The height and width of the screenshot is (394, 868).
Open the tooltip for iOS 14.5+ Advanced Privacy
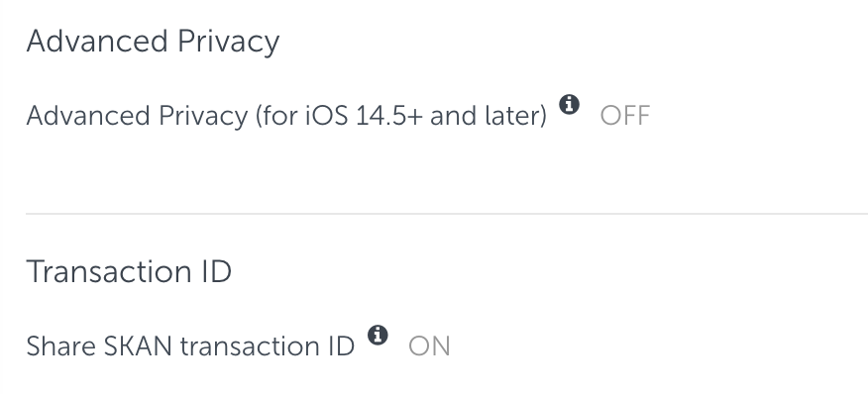569,104
